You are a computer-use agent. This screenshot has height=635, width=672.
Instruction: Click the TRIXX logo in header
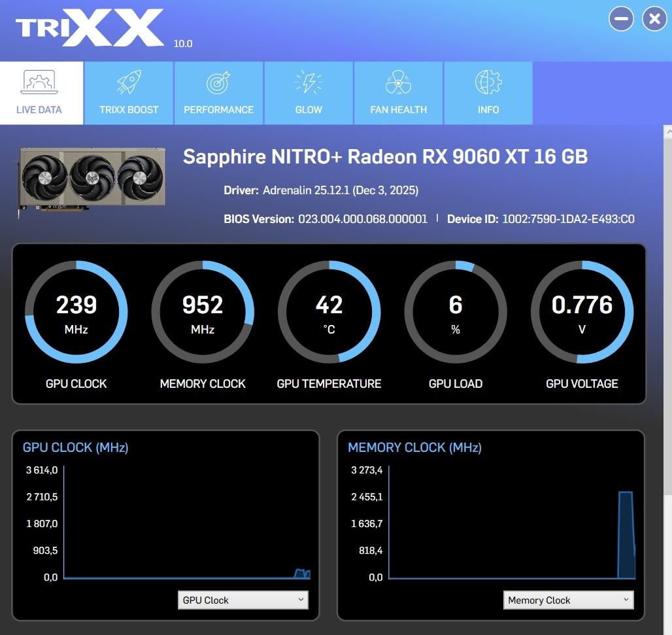(x=90, y=29)
